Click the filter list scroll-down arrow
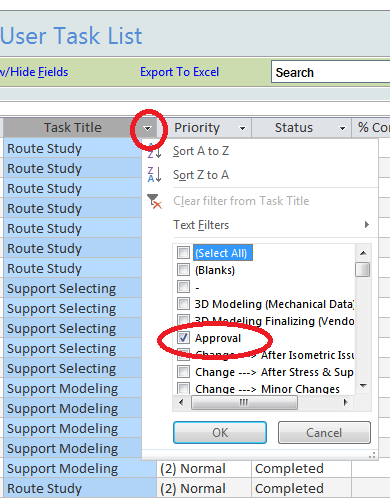Image resolution: width=390 pixels, height=498 pixels. click(x=363, y=386)
